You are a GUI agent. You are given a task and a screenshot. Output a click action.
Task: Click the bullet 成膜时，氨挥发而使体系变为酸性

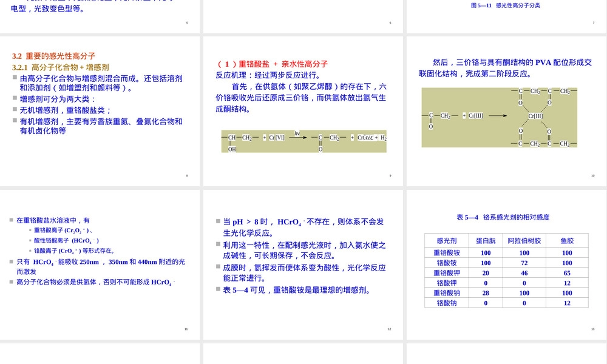[x=304, y=273]
